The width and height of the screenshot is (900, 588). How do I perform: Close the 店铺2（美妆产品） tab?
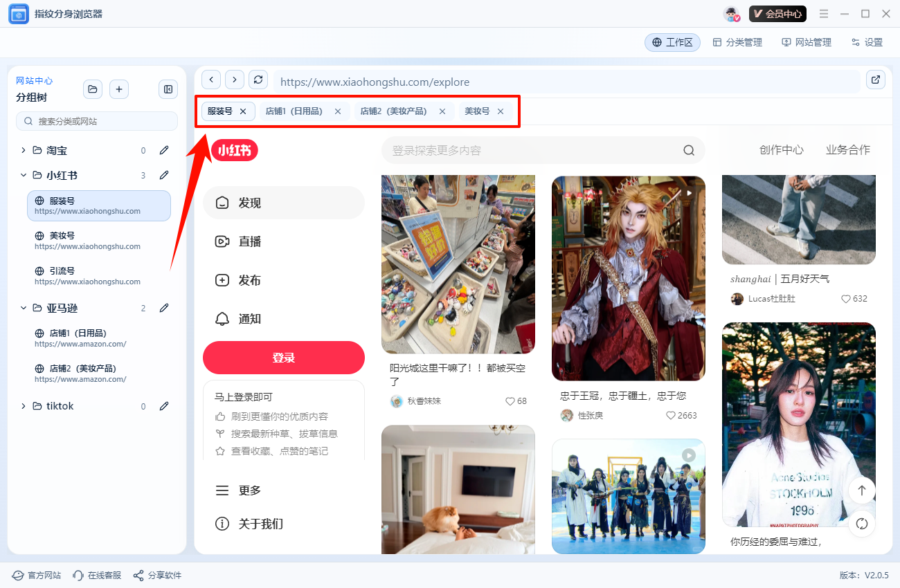(x=442, y=111)
